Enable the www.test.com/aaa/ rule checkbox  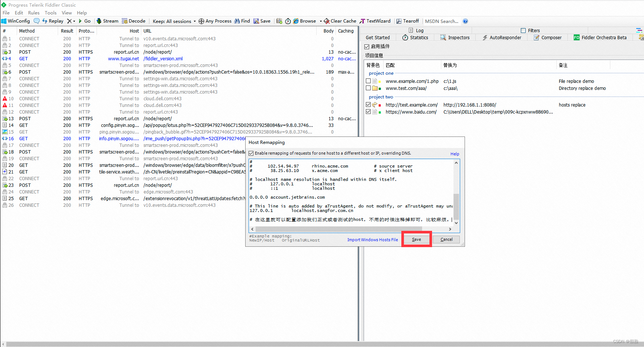click(x=368, y=88)
